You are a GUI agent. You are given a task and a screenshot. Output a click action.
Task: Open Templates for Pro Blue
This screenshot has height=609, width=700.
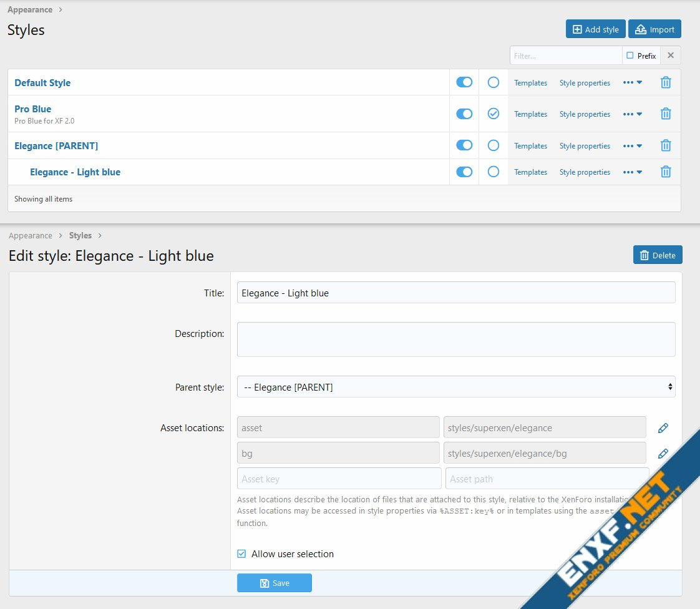530,114
